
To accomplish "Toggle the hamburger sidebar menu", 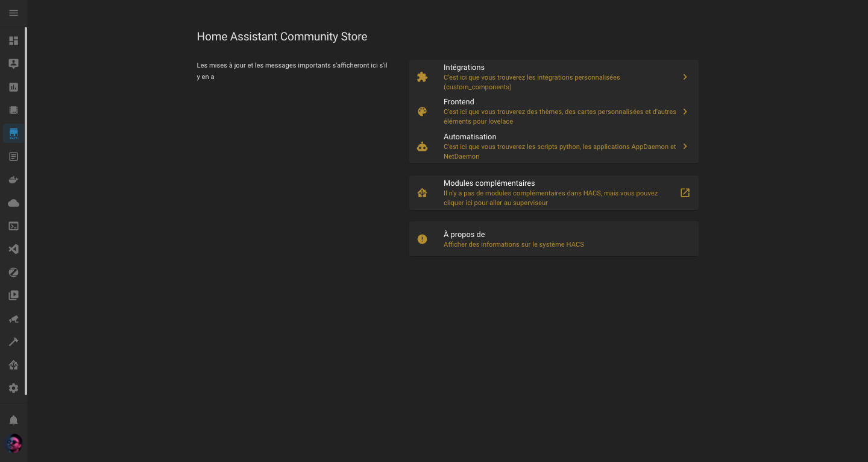I will point(13,13).
